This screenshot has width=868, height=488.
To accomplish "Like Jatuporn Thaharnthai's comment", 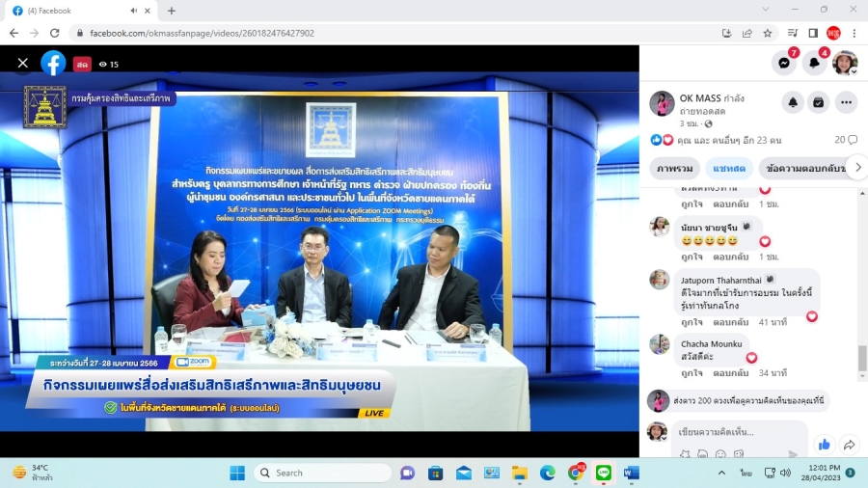I will click(692, 322).
